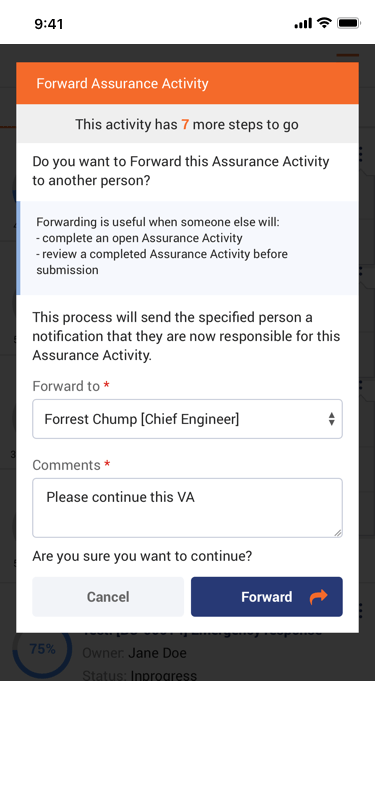Tap the Wi-Fi icon in status bar
The width and height of the screenshot is (375, 812).
click(324, 23)
